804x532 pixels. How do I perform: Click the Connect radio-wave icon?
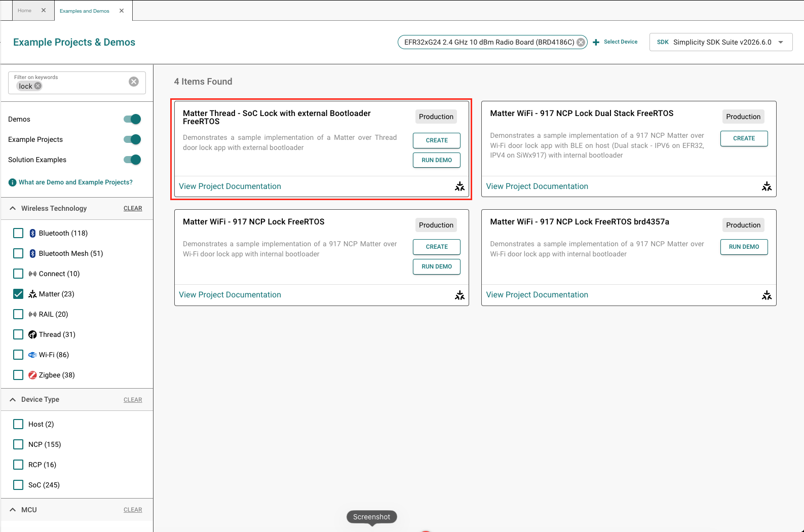[32, 274]
